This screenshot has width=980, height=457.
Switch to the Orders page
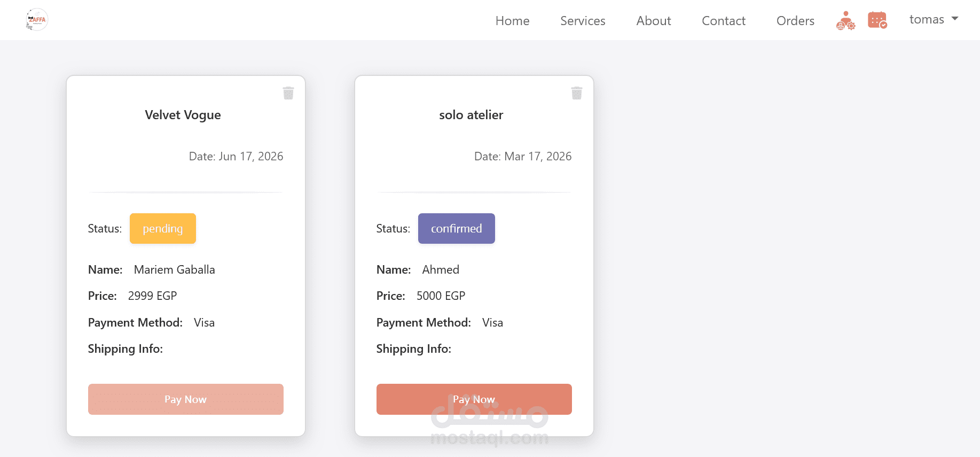795,21
